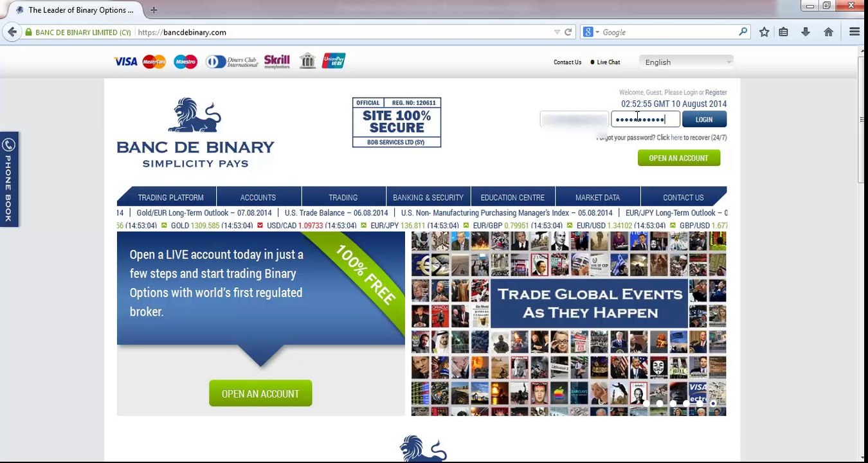
Task: Open the Non-Manufacturing Purchasing Manager's Index news
Action: coord(507,213)
